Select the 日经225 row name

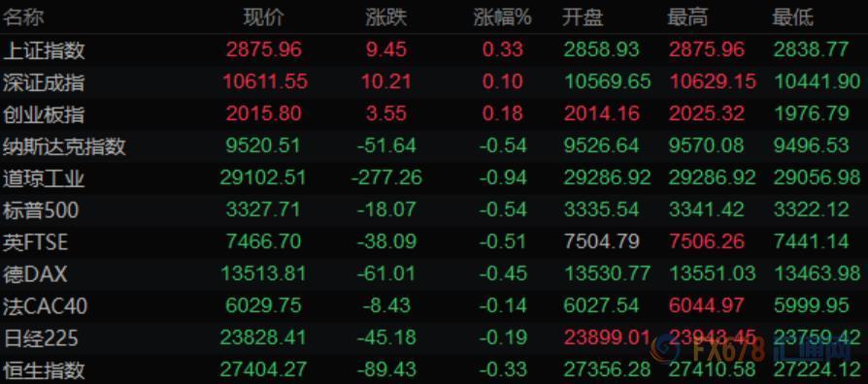coord(41,338)
